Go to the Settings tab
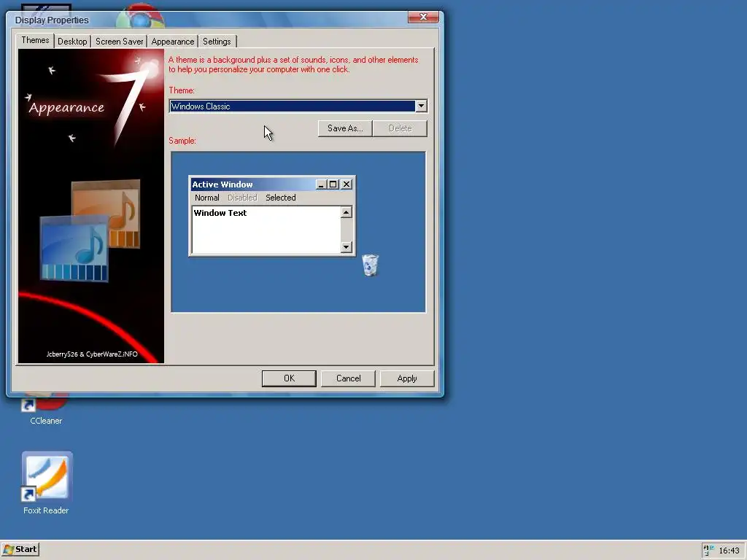This screenshot has height=560, width=747. [x=217, y=42]
